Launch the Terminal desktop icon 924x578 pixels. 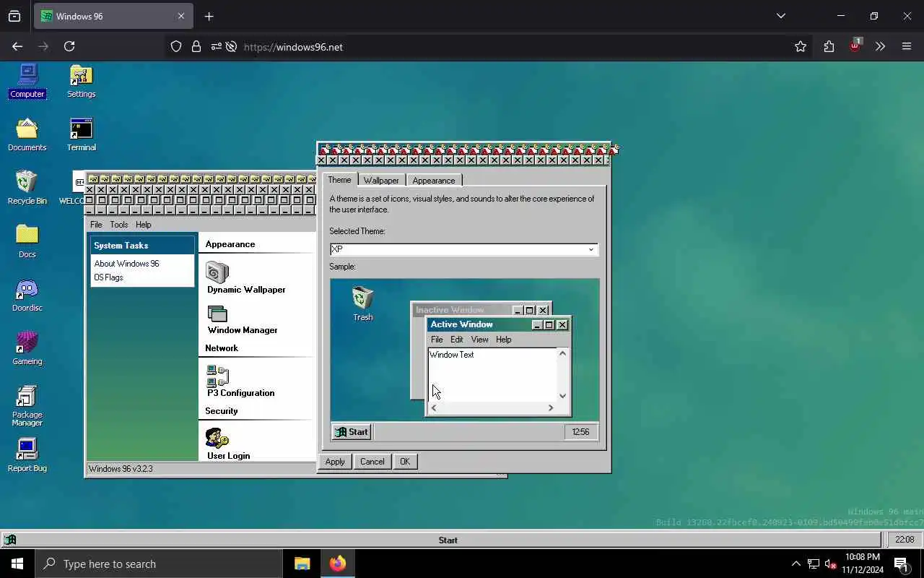[x=81, y=134]
